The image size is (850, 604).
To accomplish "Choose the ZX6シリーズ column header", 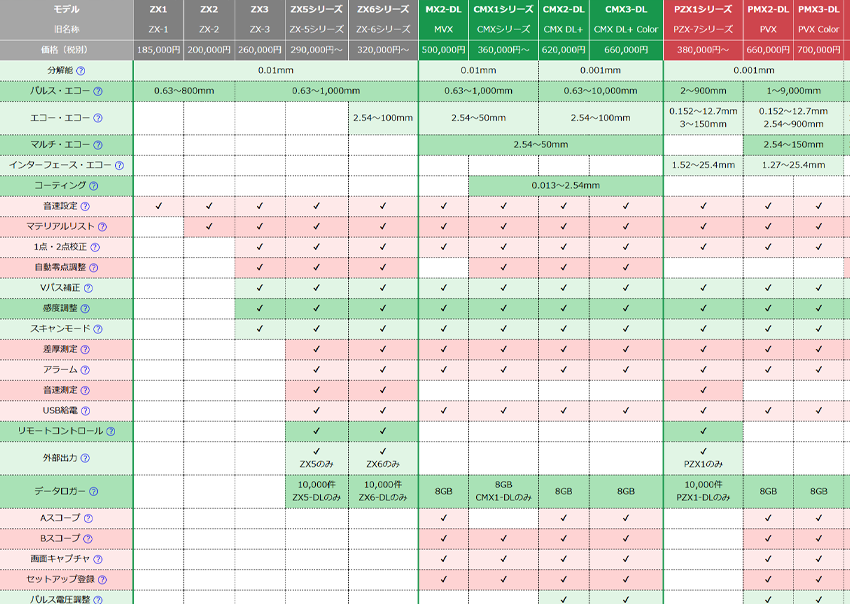I will pyautogui.click(x=383, y=9).
